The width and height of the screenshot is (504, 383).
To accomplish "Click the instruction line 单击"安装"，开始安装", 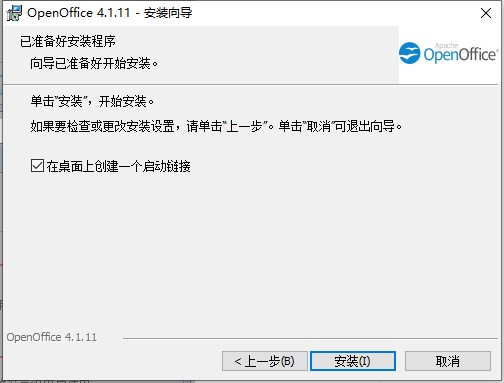I will click(x=92, y=101).
